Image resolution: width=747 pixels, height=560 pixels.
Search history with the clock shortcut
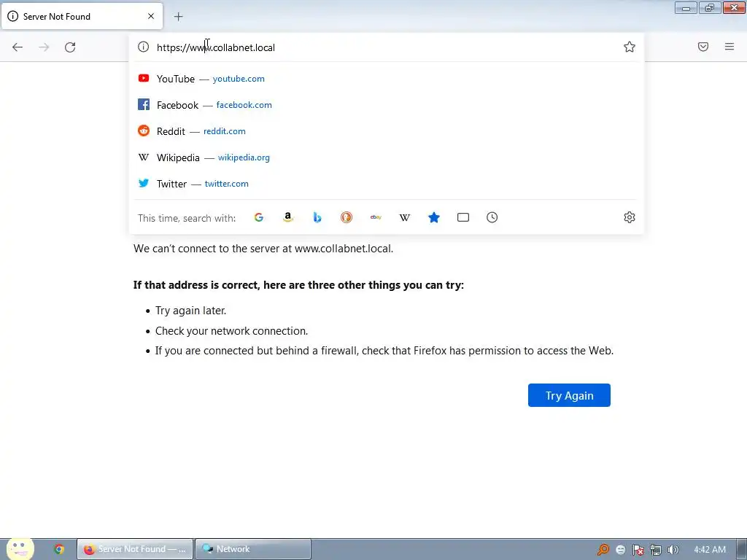click(492, 217)
